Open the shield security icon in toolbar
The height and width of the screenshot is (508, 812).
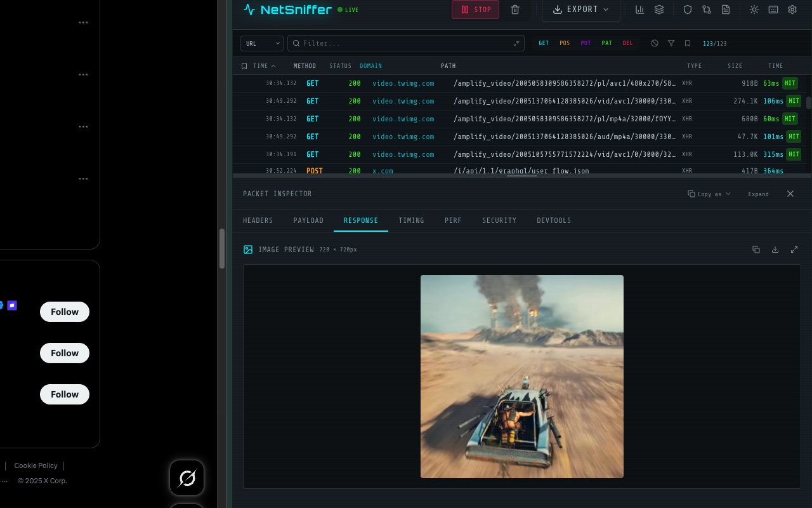(688, 10)
